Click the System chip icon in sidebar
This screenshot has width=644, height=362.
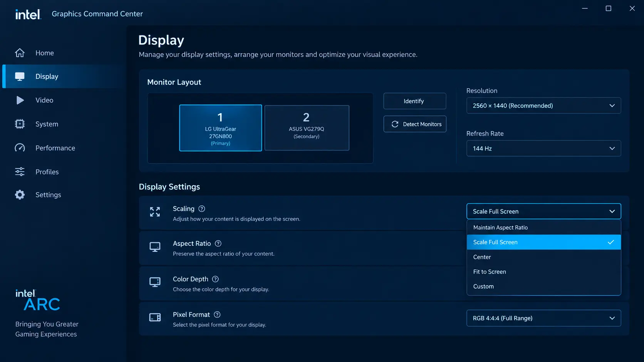pyautogui.click(x=20, y=124)
